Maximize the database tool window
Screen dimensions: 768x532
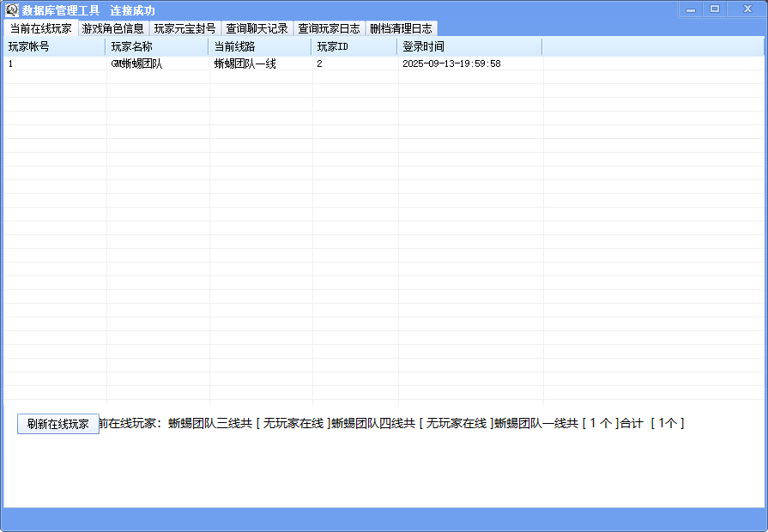point(715,9)
